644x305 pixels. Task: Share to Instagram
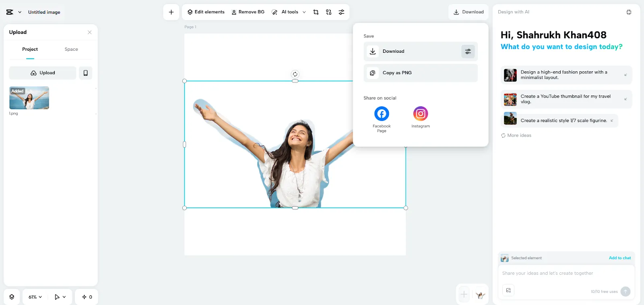[420, 114]
